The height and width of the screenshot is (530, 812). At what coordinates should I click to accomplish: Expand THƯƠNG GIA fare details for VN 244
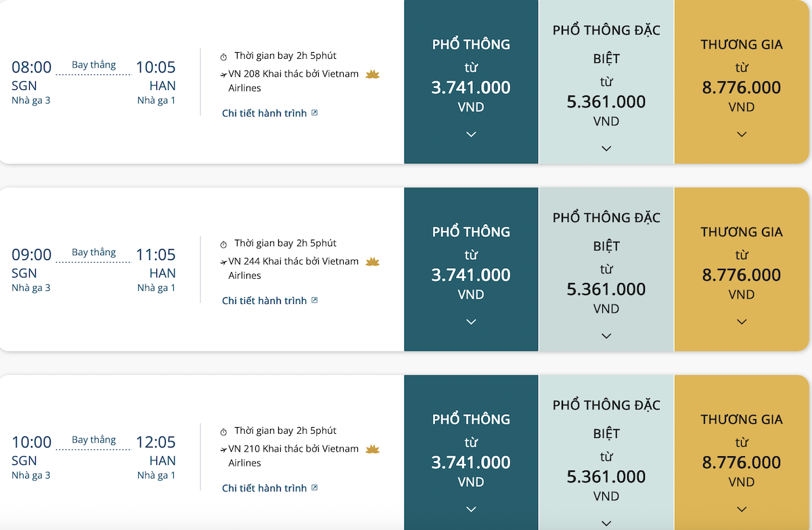tap(742, 322)
